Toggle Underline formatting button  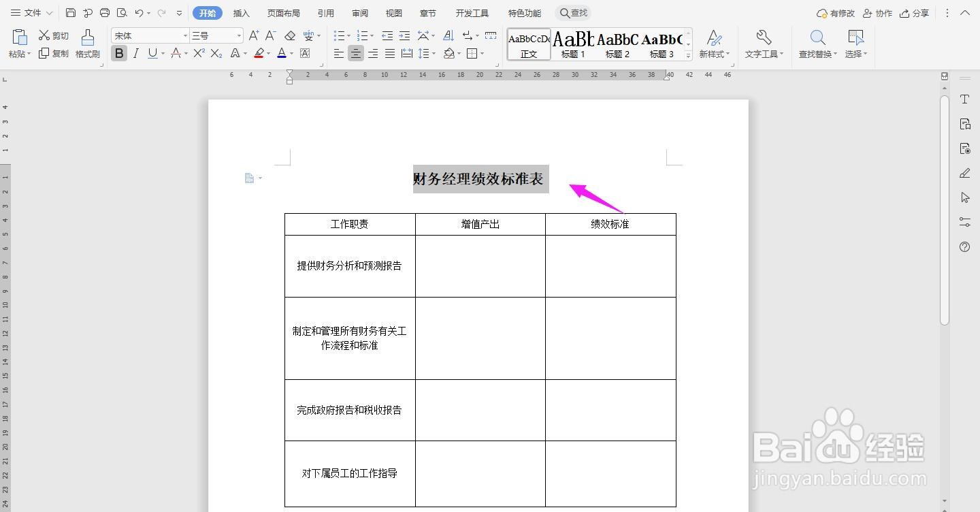[152, 53]
